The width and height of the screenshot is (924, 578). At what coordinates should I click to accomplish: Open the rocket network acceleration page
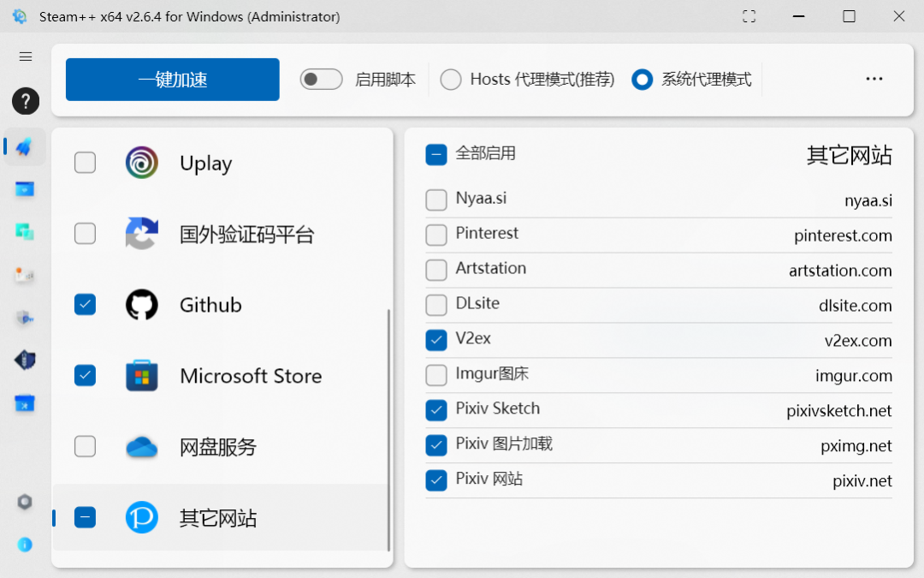click(25, 147)
